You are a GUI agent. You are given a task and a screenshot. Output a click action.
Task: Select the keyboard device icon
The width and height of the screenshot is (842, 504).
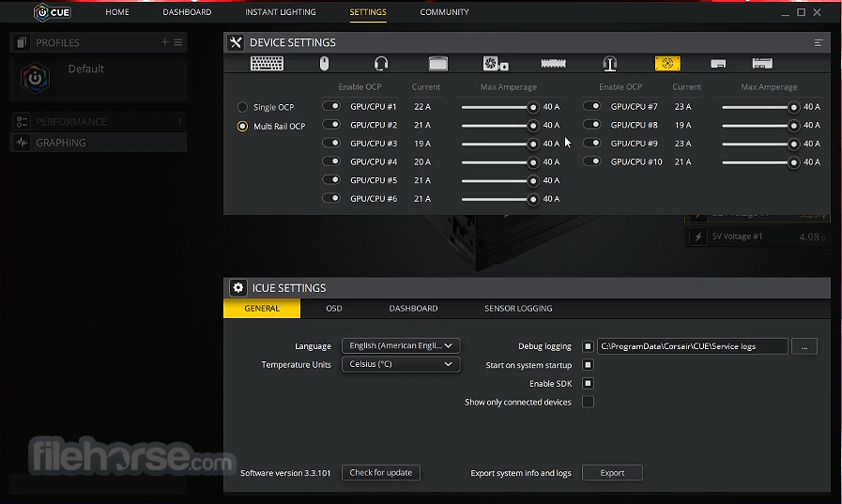[x=267, y=63]
